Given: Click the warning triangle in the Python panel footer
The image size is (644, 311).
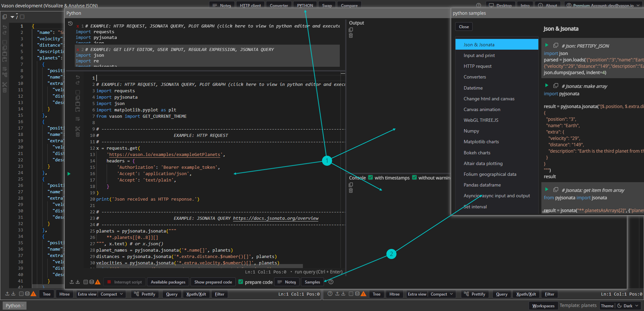Looking at the screenshot, I should pos(98,282).
